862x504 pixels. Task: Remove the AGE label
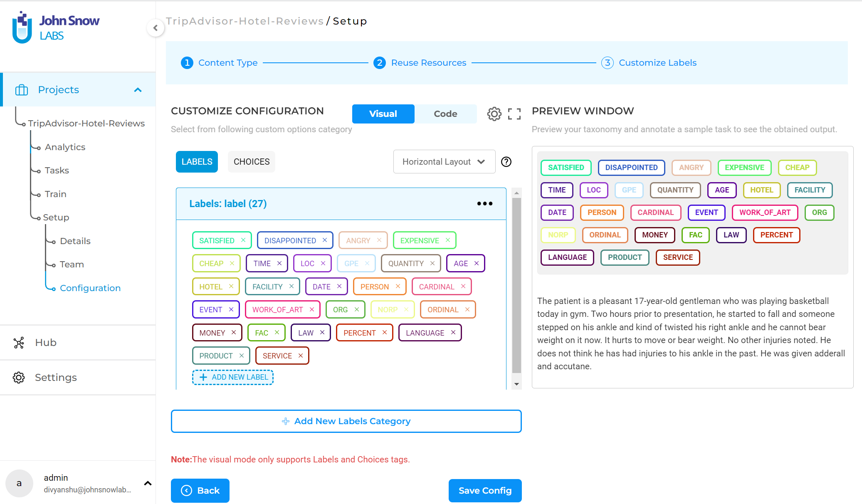[x=477, y=263]
